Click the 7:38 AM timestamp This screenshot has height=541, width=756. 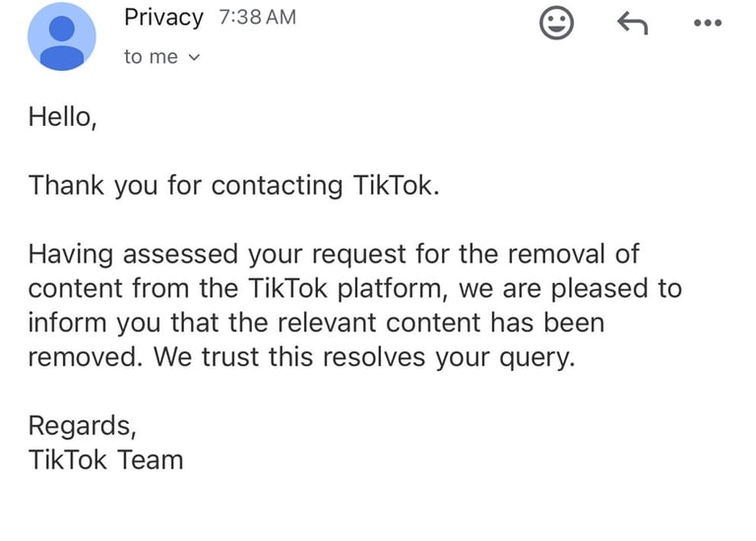253,18
